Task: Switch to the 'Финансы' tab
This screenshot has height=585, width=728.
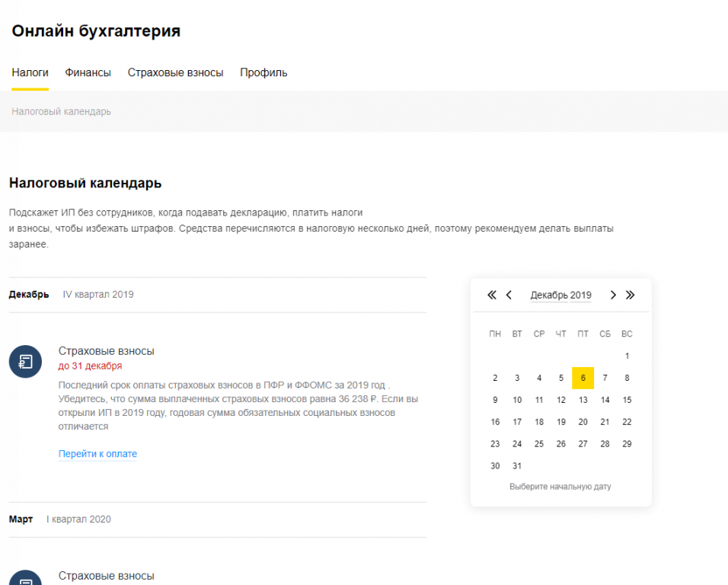Action: pos(88,73)
